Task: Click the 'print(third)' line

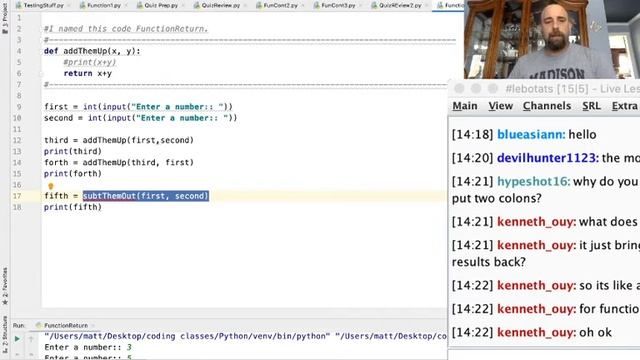Action: [73, 151]
